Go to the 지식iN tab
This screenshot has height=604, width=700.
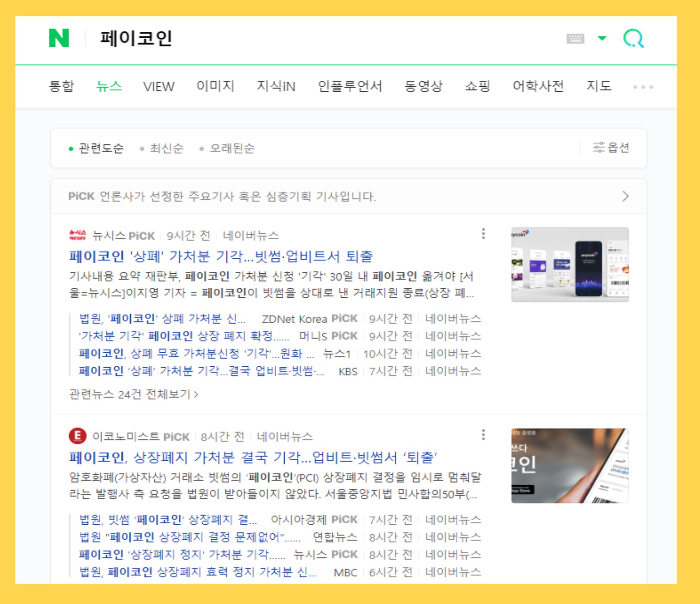coord(276,86)
